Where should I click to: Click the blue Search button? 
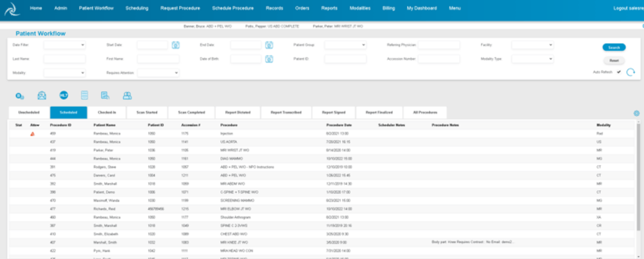[x=614, y=47]
